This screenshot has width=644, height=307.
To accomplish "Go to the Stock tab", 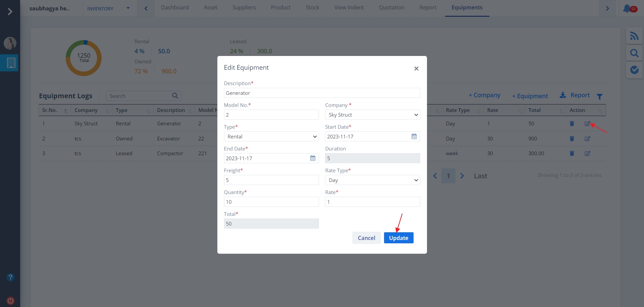I will click(312, 8).
